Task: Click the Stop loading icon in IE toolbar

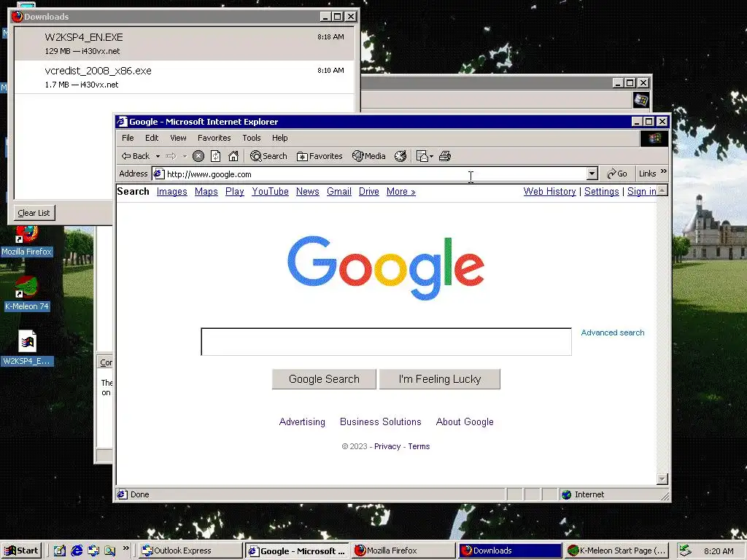Action: 198,156
